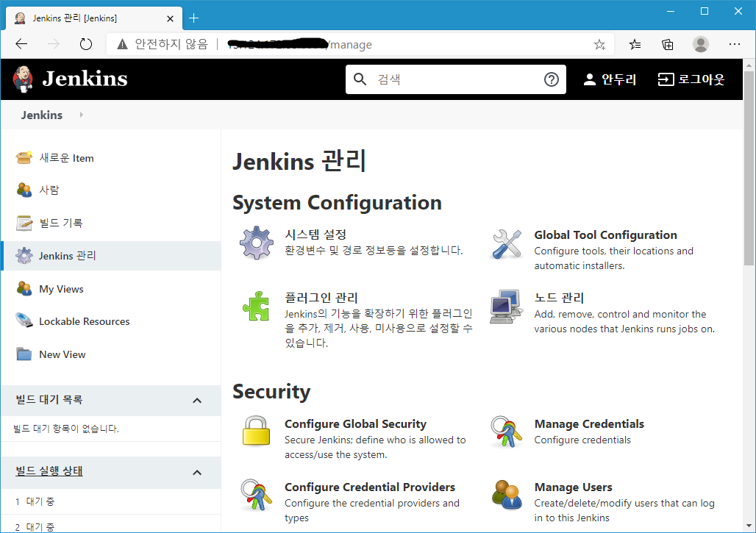Open 사람 in the sidebar
Screen dimensions: 756x533
click(49, 190)
